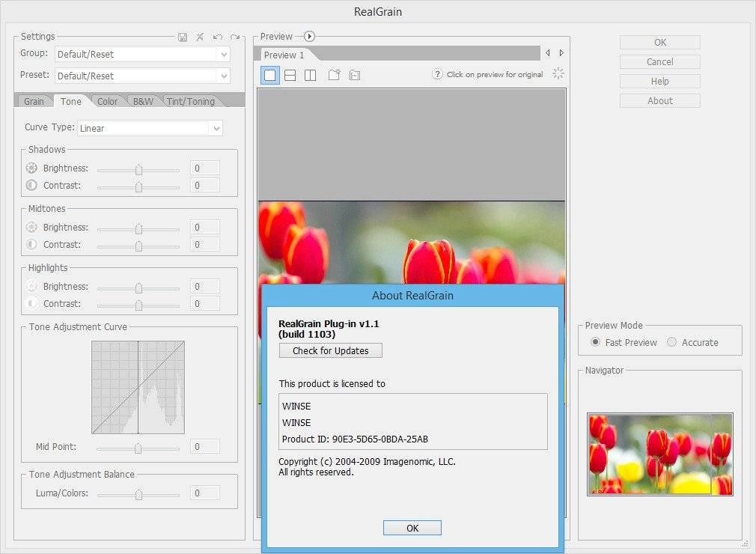Click Midtones Brightness value field
This screenshot has height=554, width=756.
(205, 227)
